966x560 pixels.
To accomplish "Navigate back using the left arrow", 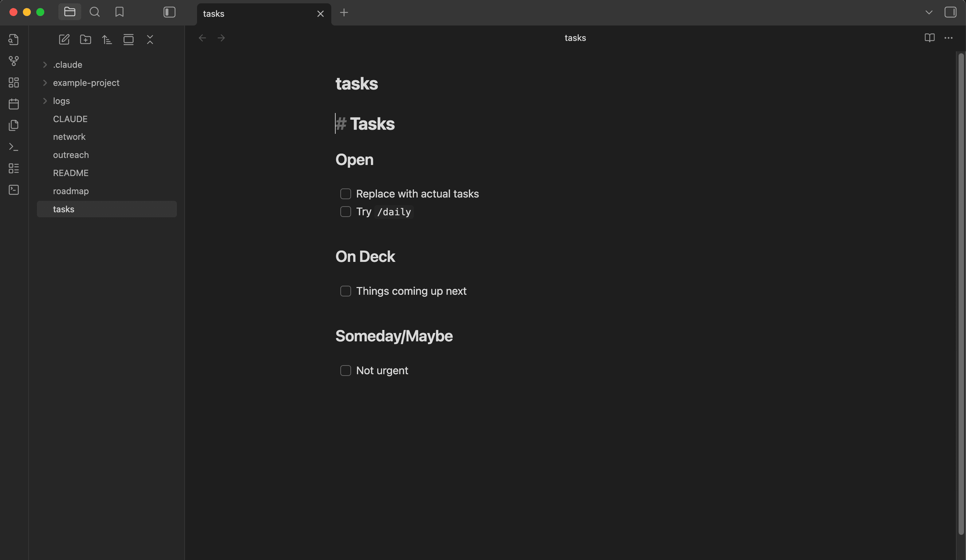I will click(202, 38).
